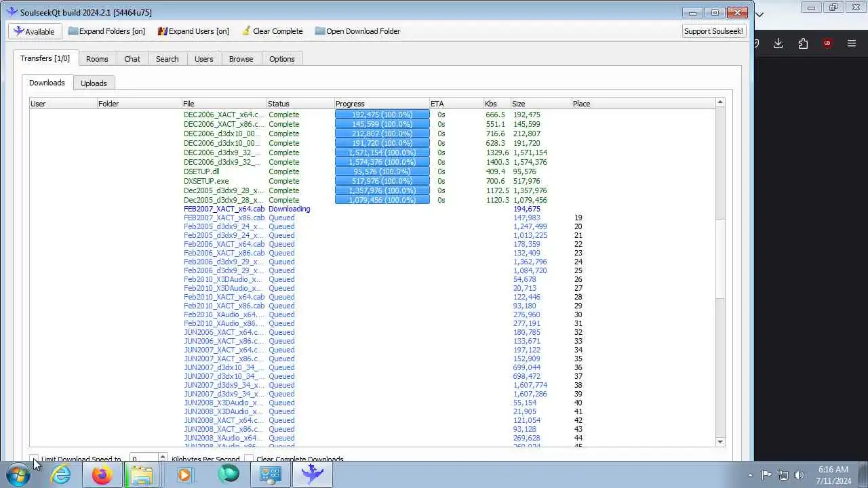
Task: Click the network icon in system tray
Action: click(x=783, y=475)
